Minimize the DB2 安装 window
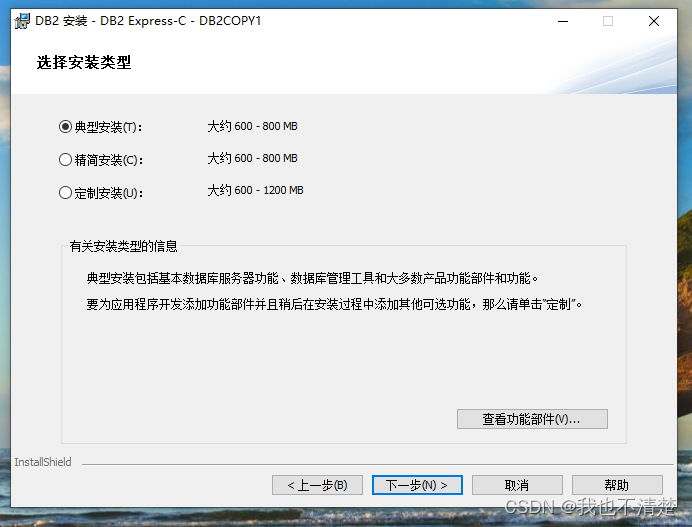 pyautogui.click(x=563, y=21)
